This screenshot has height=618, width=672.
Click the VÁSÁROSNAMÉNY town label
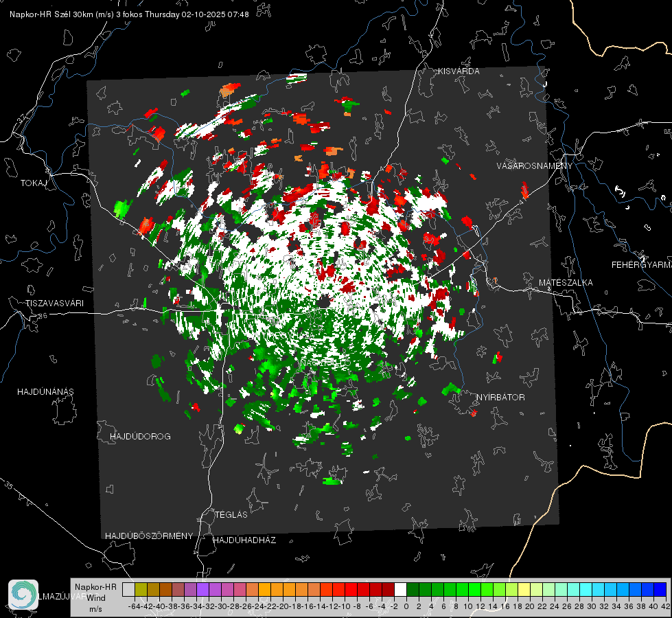click(535, 166)
